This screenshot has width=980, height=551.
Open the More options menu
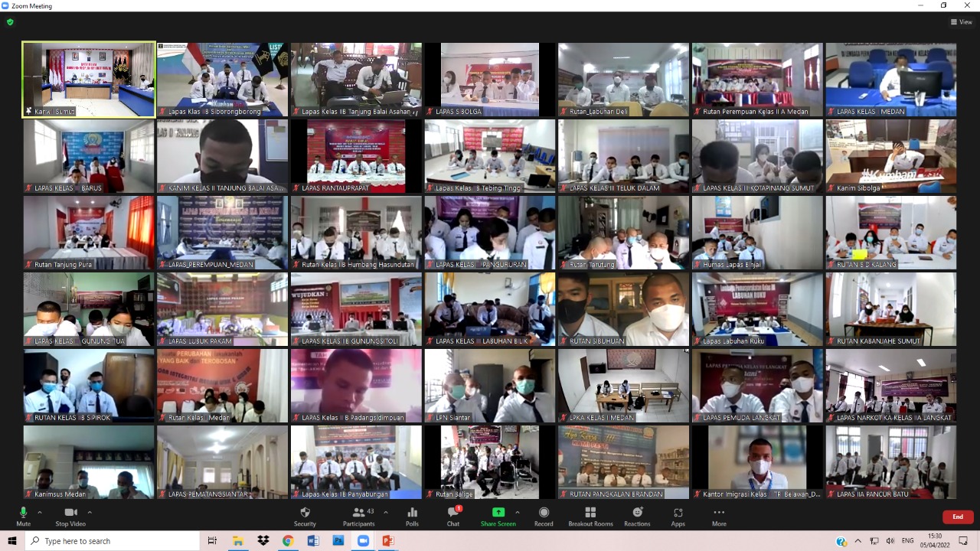click(718, 515)
